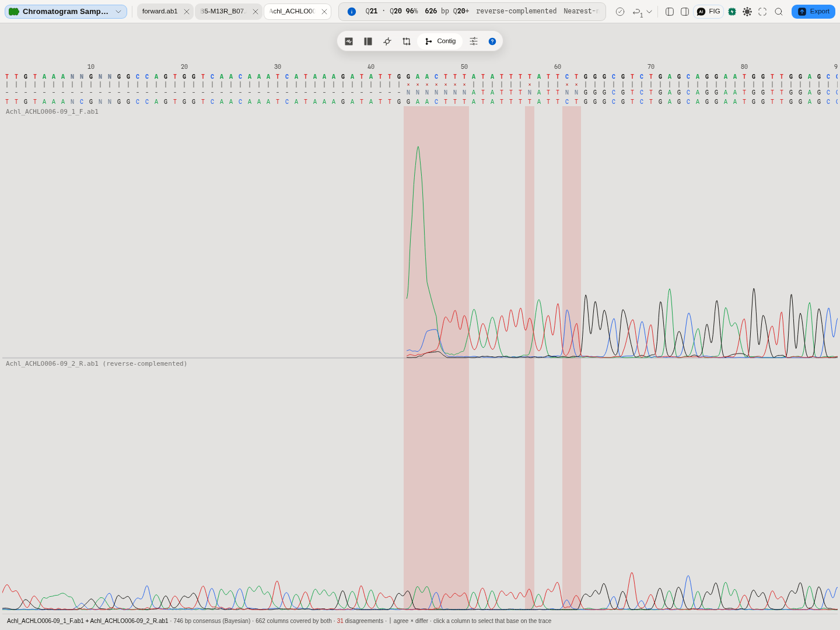
Task: Toggle the right sidebar panel
Action: click(x=685, y=12)
